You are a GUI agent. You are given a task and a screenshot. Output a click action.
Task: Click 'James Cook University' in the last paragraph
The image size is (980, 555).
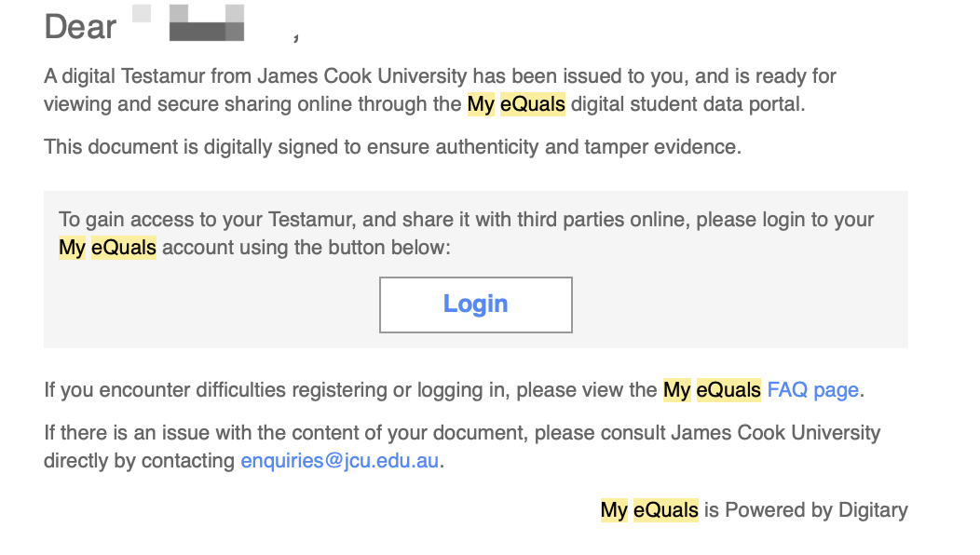pos(775,434)
